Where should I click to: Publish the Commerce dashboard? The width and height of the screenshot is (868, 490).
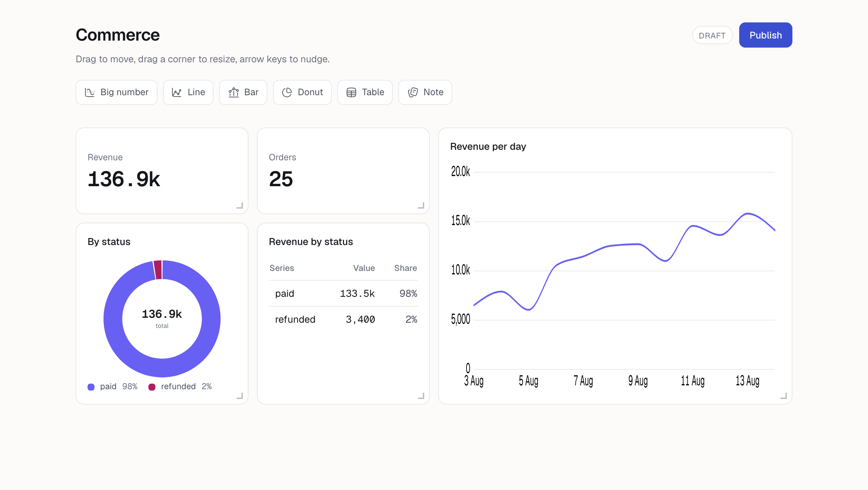coord(765,35)
